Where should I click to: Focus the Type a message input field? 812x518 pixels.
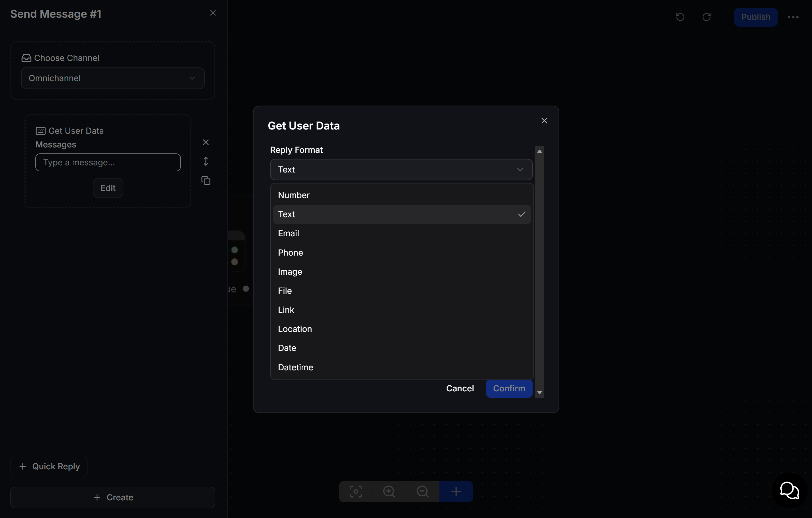click(108, 163)
